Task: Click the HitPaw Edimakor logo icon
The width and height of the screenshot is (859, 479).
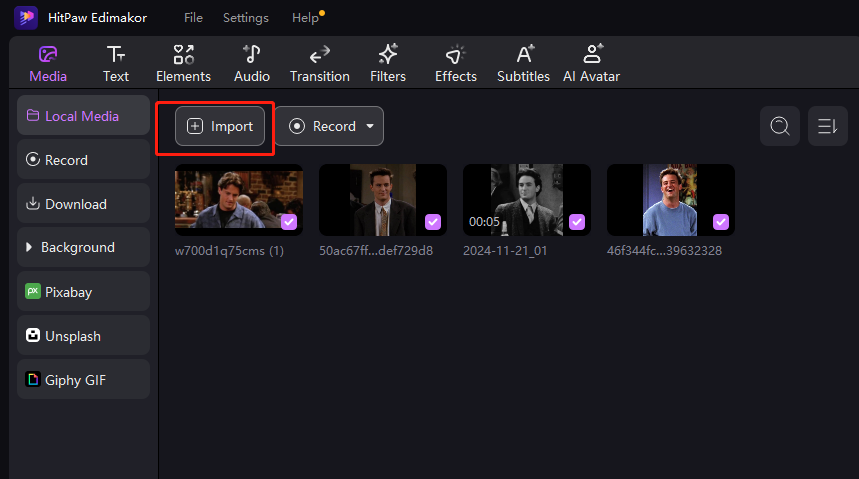Action: coord(25,18)
